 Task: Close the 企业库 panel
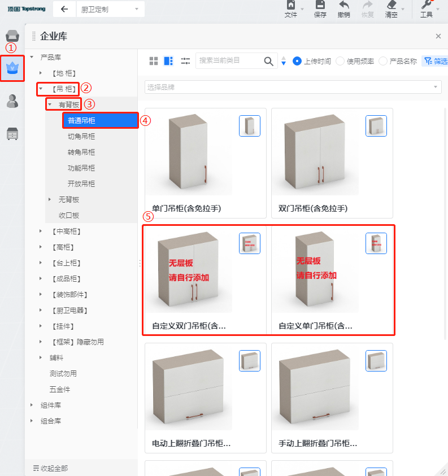(438, 36)
